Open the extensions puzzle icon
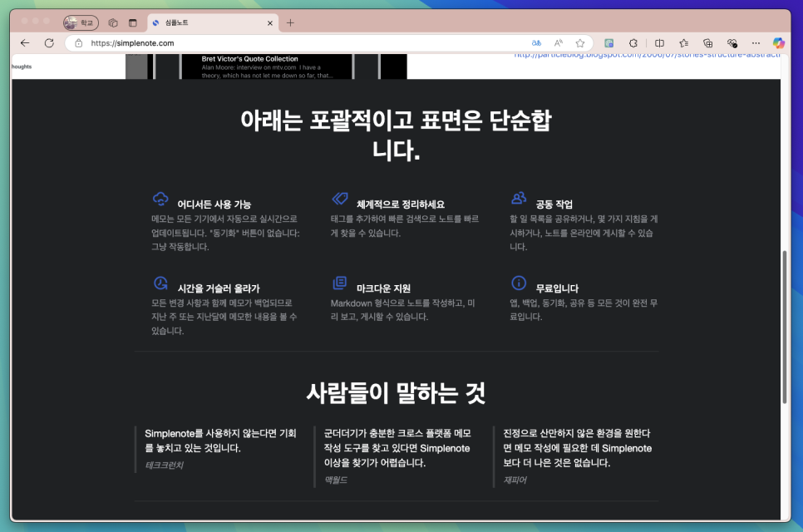This screenshot has width=803, height=532. pyautogui.click(x=633, y=43)
